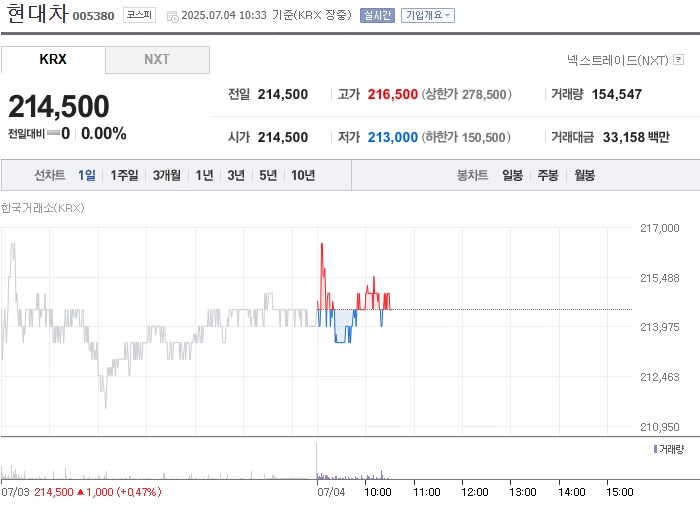Select the 3개월 line chart period

(167, 175)
